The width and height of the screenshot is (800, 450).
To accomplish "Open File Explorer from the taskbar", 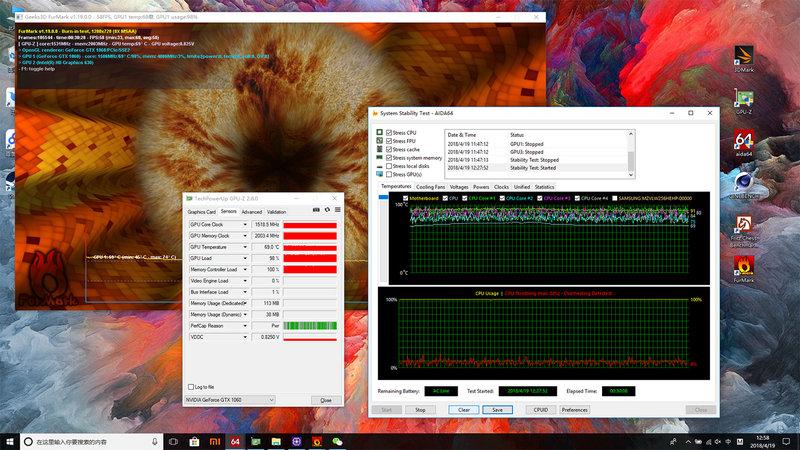I will tap(276, 441).
